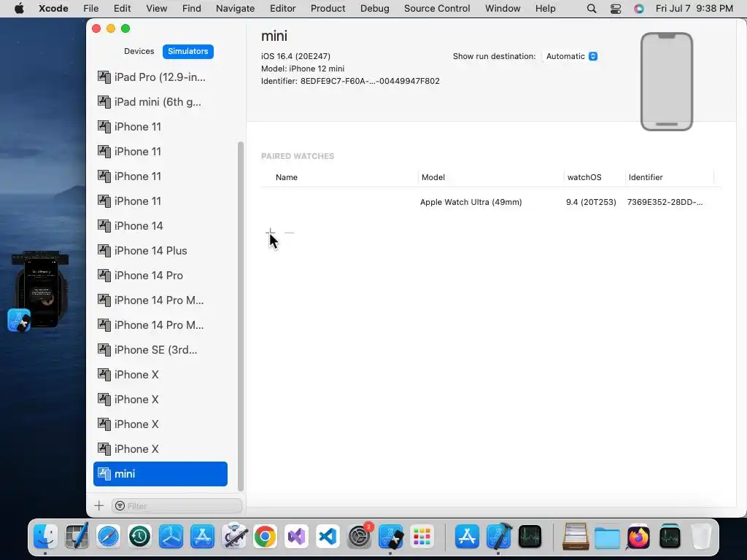Click the filter icon in the Filter field

[120, 506]
